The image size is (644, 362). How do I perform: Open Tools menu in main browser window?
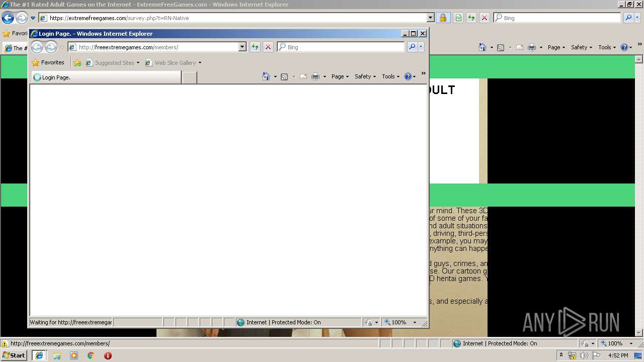pos(607,47)
